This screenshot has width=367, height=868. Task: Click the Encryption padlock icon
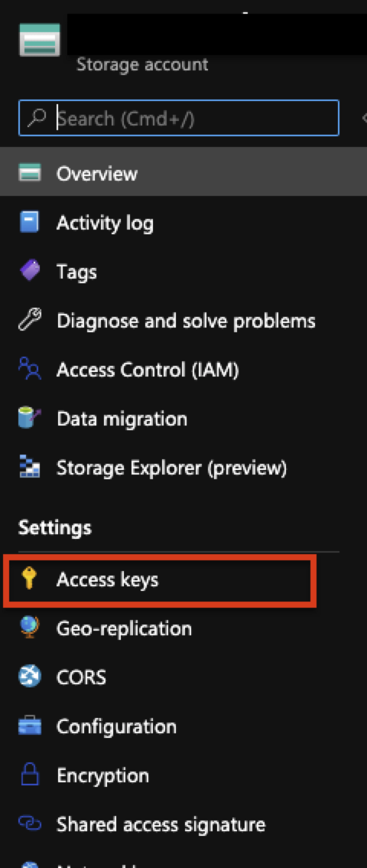point(30,775)
